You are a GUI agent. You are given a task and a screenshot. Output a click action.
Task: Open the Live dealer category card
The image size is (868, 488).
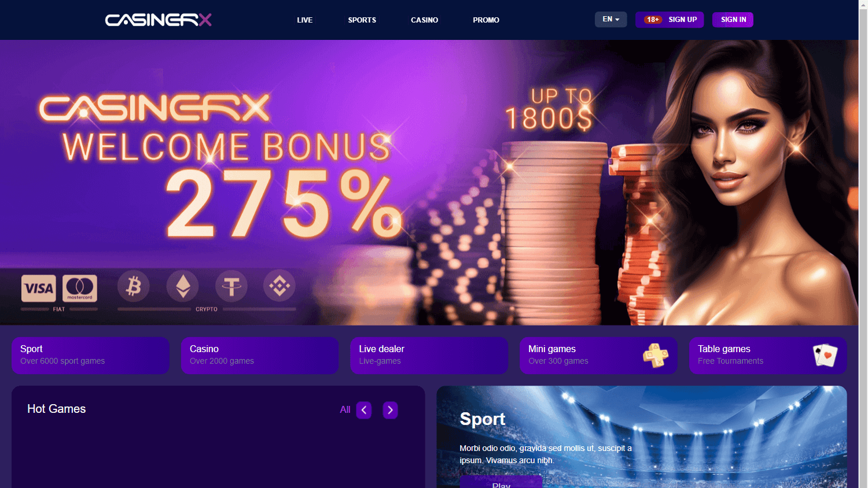(x=429, y=356)
